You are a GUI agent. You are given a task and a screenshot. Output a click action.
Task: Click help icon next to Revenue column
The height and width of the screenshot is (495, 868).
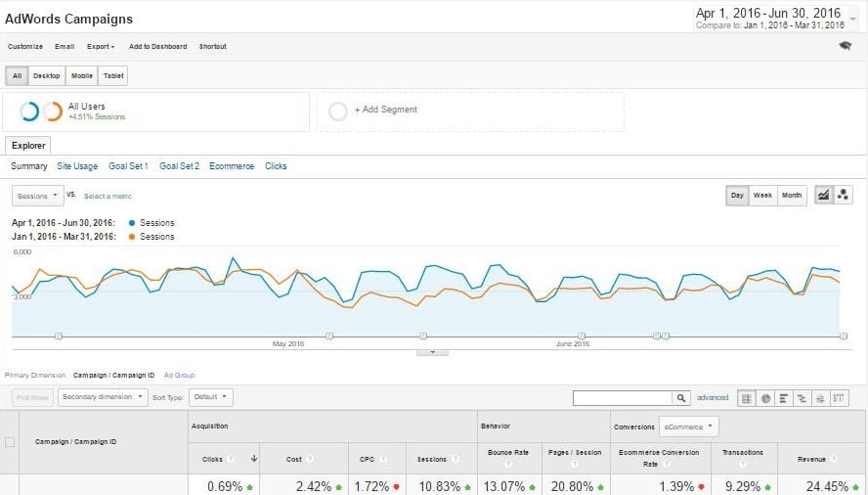[834, 459]
